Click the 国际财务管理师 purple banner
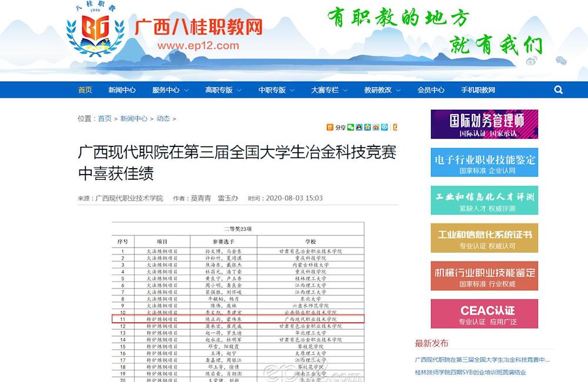Image resolution: width=588 pixels, height=382 pixels. (x=484, y=124)
